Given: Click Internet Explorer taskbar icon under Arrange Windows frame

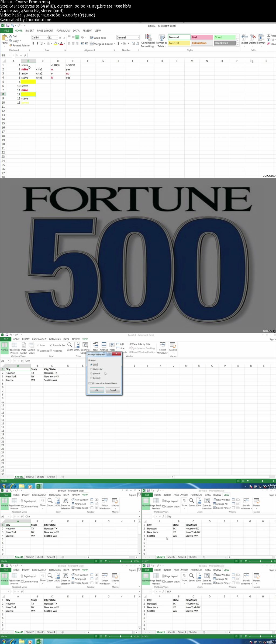Looking at the screenshot, I should [x=13, y=486].
